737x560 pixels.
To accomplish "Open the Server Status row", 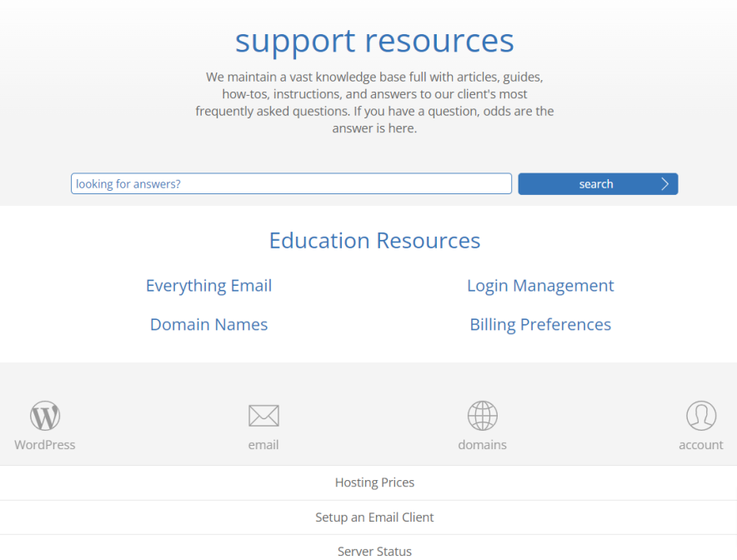I will 374,548.
